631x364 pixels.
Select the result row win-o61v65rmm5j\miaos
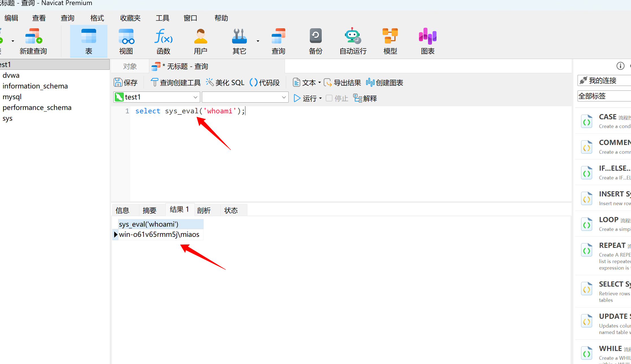159,235
